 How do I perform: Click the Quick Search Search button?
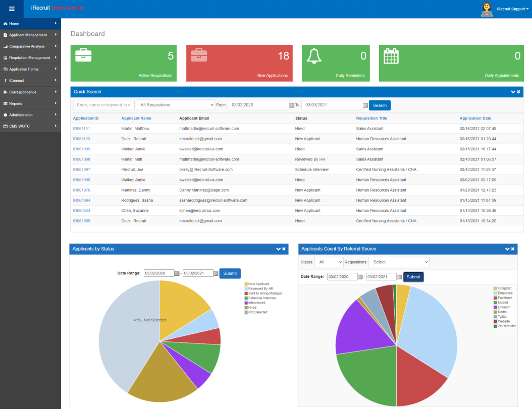click(x=380, y=105)
